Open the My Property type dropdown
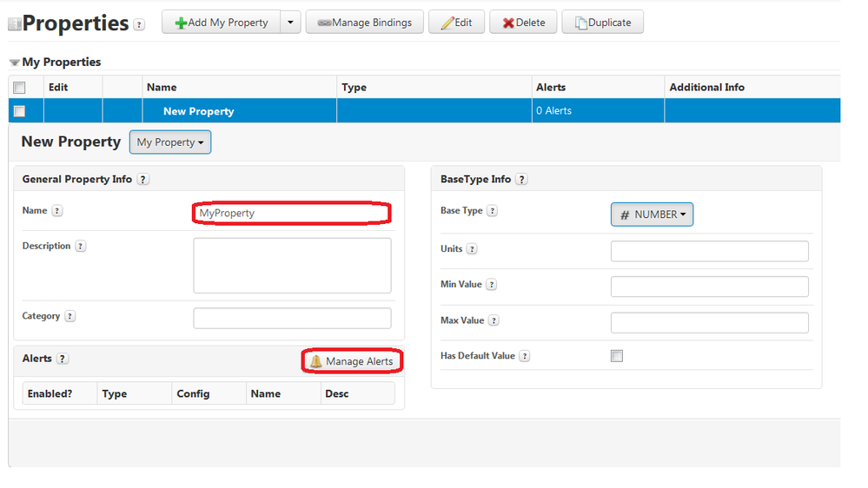Screen dimensions: 868x488 170,142
